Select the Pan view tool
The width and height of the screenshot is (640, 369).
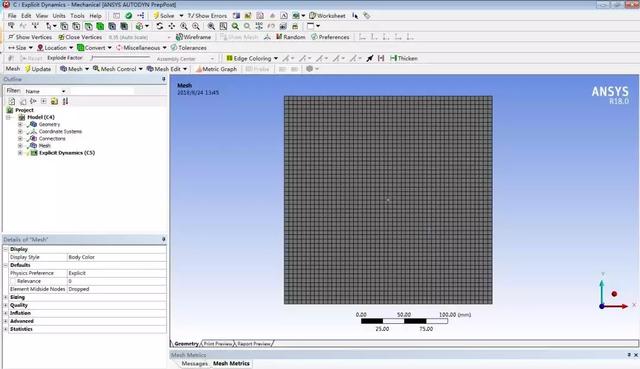click(x=171, y=26)
